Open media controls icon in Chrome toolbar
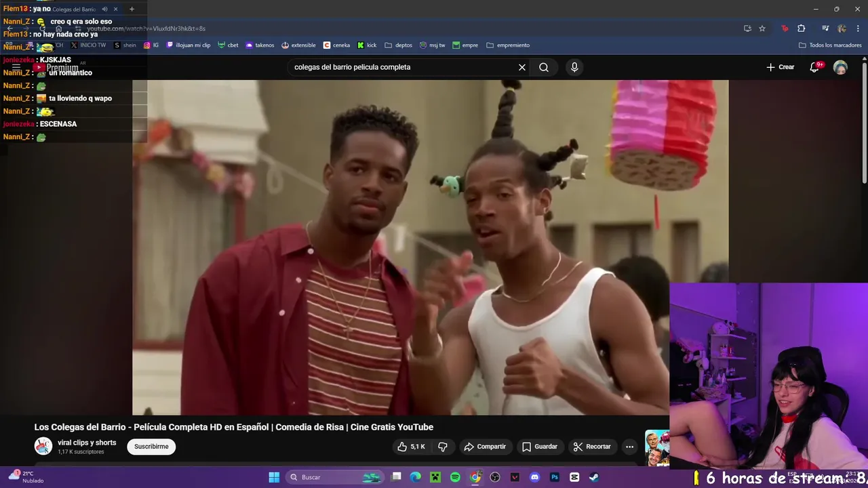 pyautogui.click(x=825, y=28)
